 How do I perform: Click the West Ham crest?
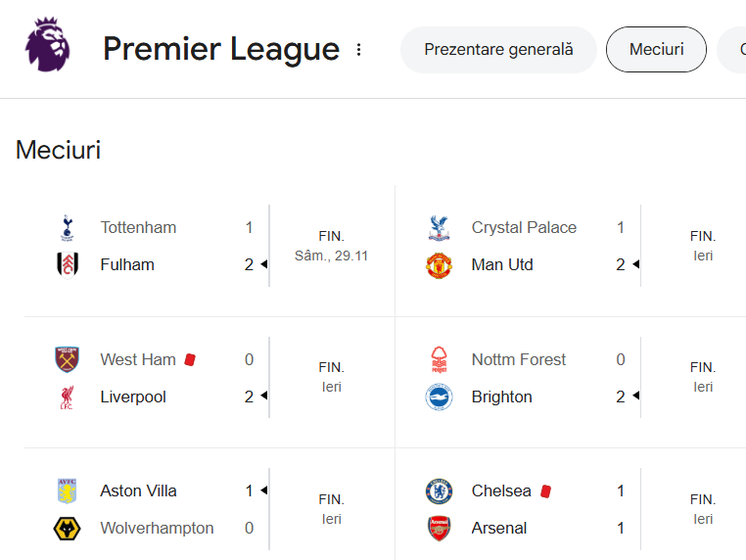67,360
